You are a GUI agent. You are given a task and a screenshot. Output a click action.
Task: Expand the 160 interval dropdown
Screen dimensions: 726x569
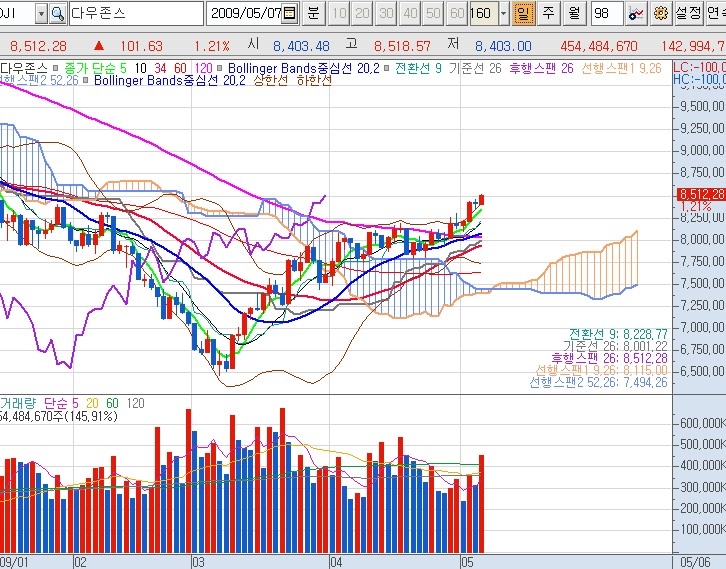[501, 14]
